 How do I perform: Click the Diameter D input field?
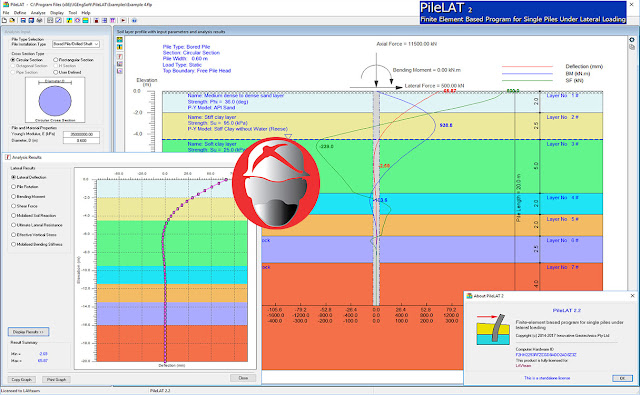(x=81, y=140)
